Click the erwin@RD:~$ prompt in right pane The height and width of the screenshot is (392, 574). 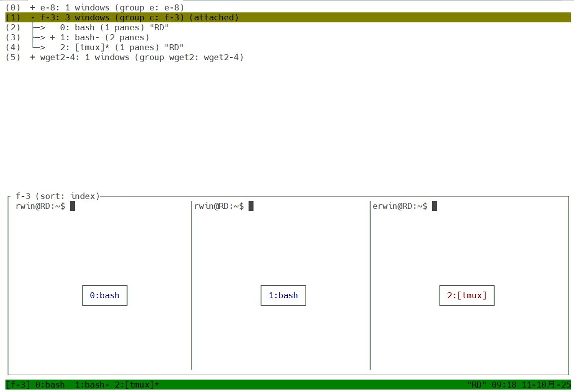pyautogui.click(x=400, y=206)
